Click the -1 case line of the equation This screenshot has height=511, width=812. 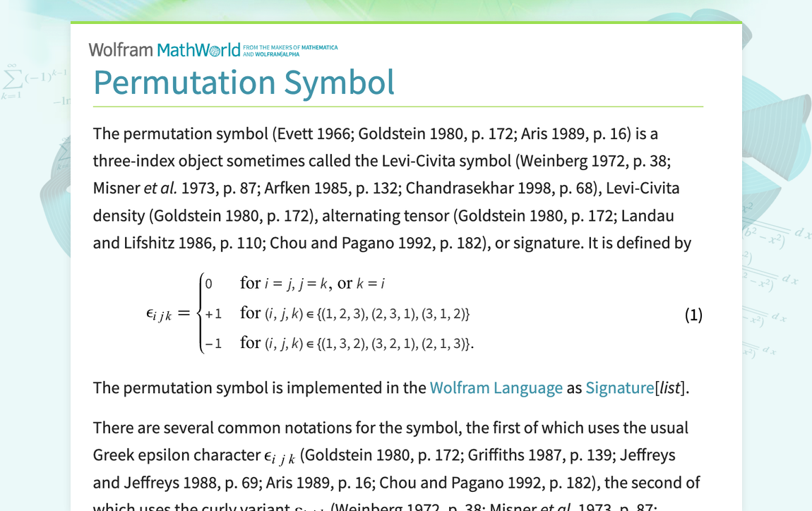(x=213, y=343)
